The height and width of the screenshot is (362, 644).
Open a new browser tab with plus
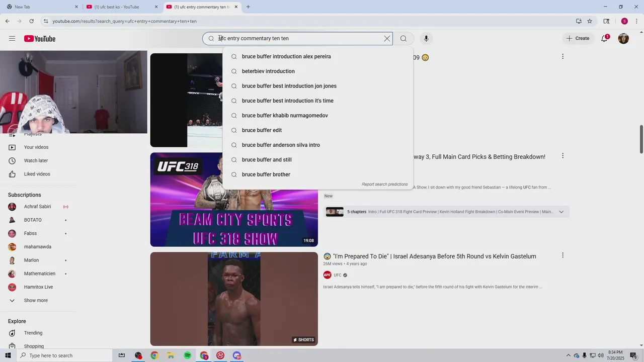pyautogui.click(x=248, y=7)
